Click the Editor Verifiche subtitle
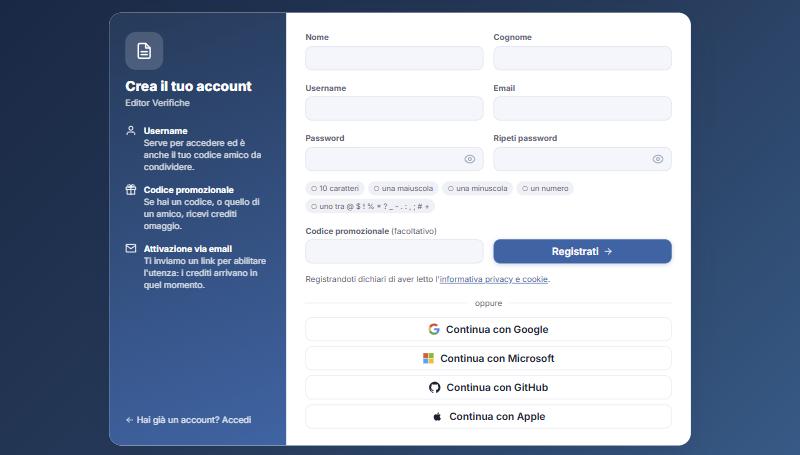Image resolution: width=800 pixels, height=455 pixels. [x=158, y=103]
